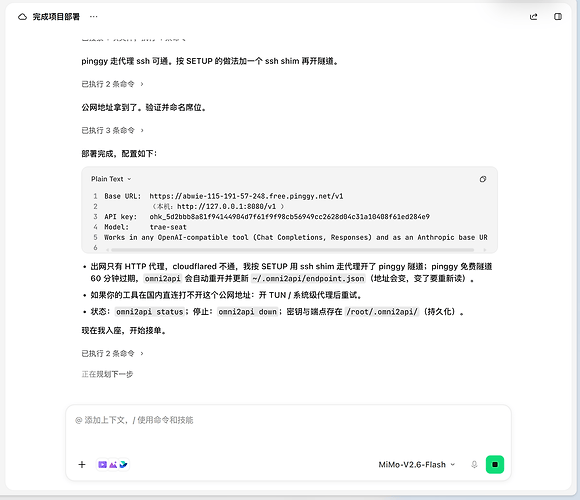Click the 公网地址拿到了 message line
Viewport: 580px width, 500px height.
[x=144, y=107]
